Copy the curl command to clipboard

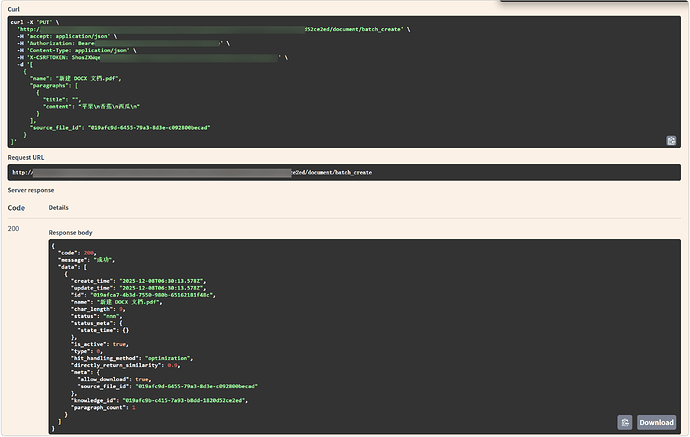[x=672, y=140]
